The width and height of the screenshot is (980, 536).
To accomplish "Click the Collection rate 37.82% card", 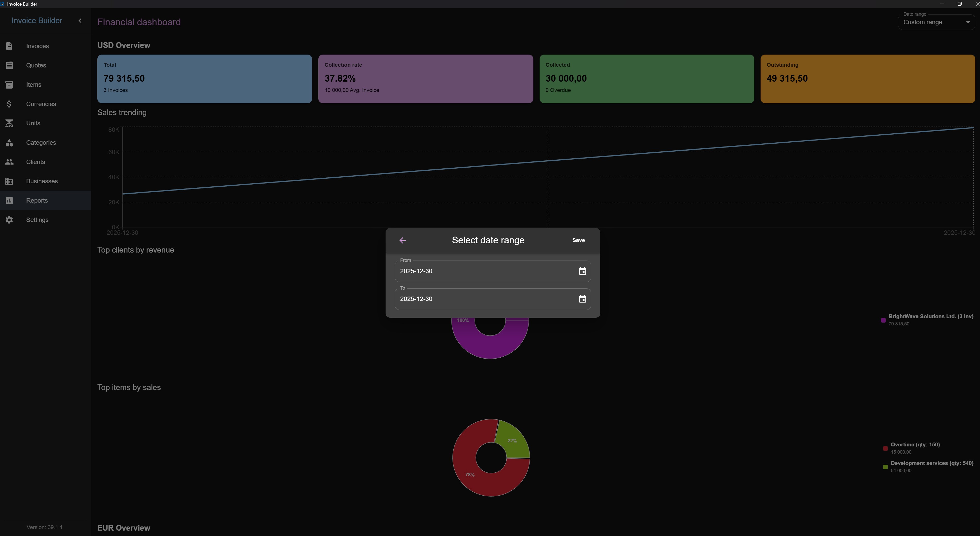I will tap(426, 79).
